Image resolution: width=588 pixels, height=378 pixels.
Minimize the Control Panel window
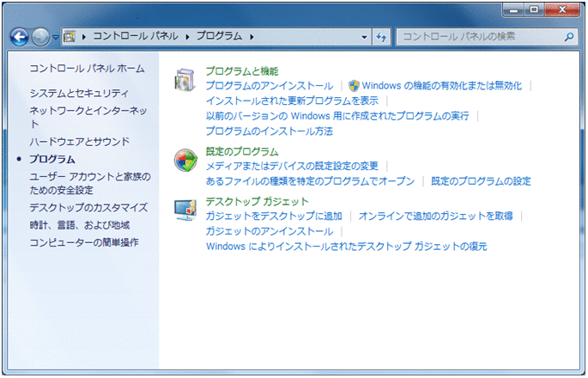click(x=514, y=9)
